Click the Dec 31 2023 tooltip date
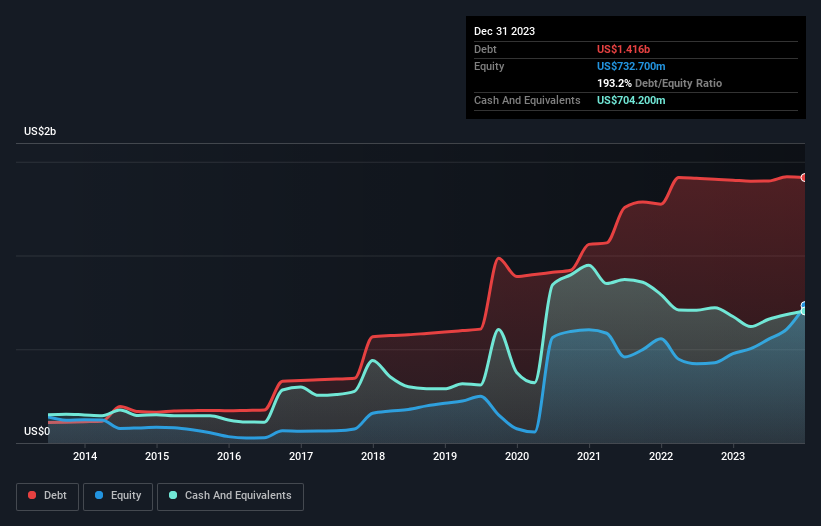821x526 pixels. (x=504, y=31)
